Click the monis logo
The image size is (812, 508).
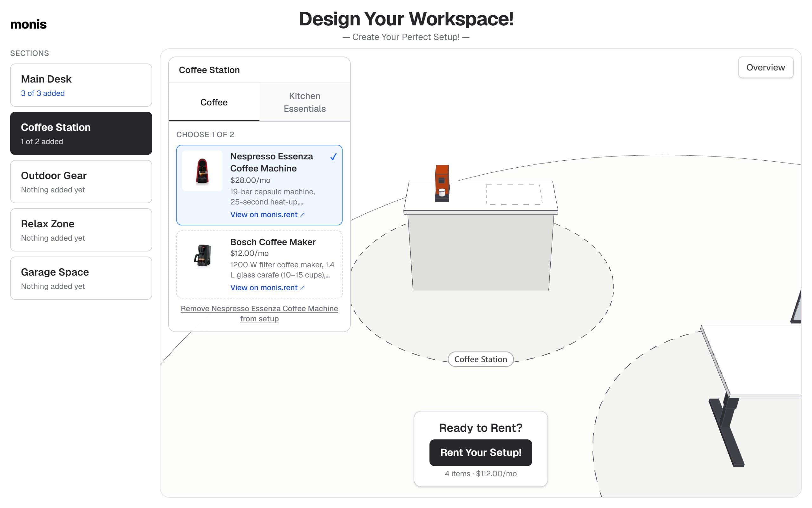[29, 24]
